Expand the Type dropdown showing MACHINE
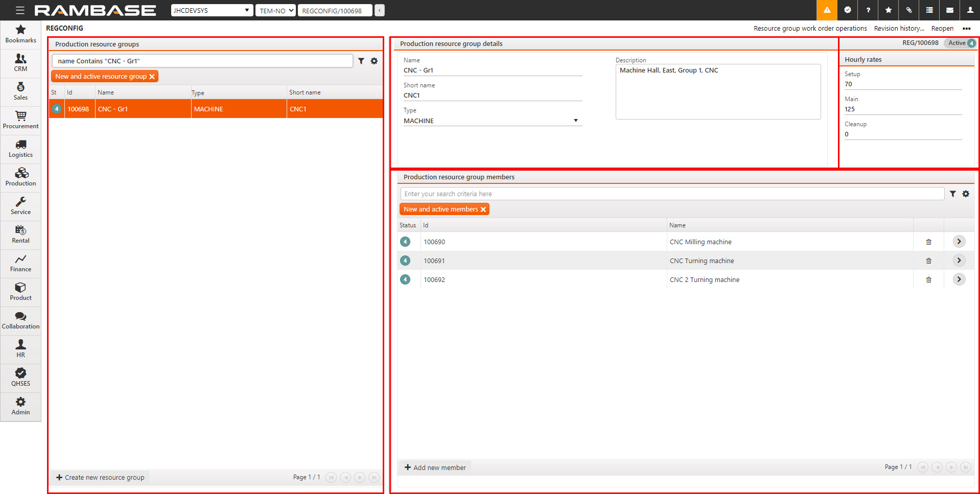Screen dimensions: 980x494 tap(575, 121)
